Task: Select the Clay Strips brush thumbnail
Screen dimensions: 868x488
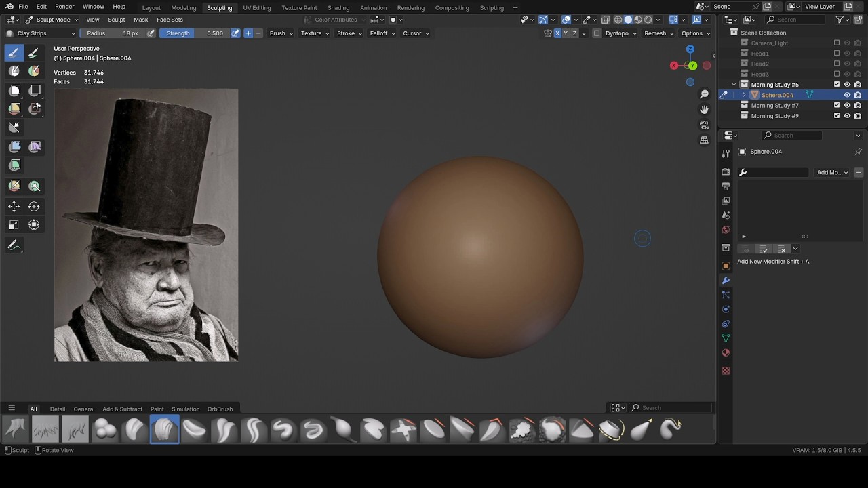Action: click(164, 429)
